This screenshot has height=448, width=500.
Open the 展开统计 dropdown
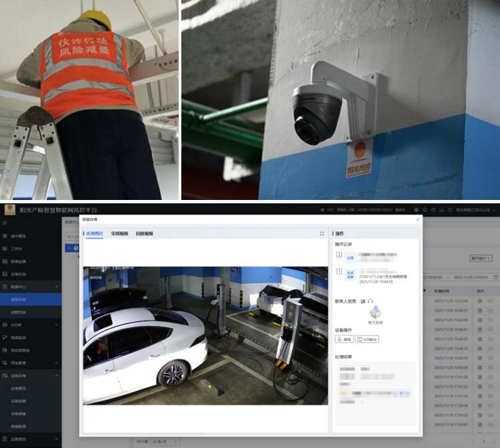pos(479,257)
